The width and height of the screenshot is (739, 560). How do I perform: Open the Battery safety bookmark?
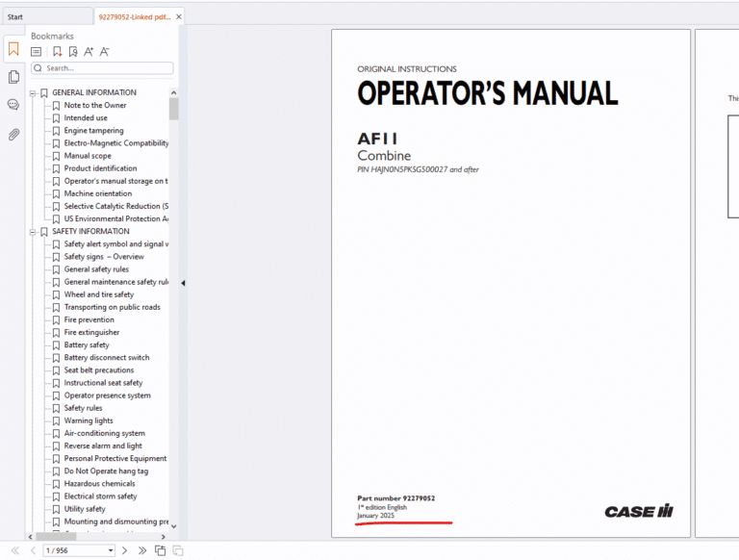click(x=87, y=345)
